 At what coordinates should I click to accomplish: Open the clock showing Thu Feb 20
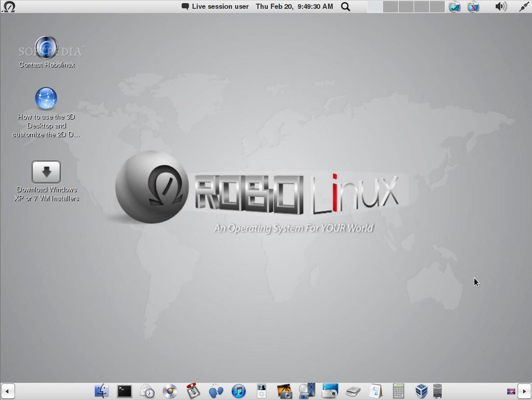[294, 6]
